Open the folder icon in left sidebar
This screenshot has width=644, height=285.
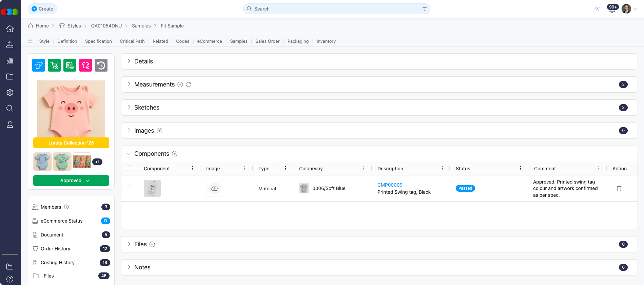(10, 77)
